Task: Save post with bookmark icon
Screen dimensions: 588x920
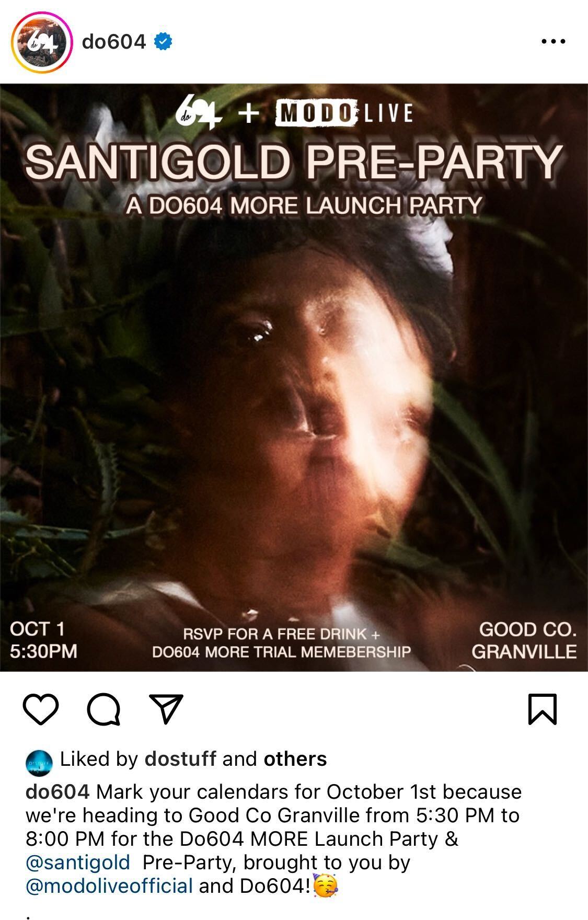Action: (x=543, y=709)
